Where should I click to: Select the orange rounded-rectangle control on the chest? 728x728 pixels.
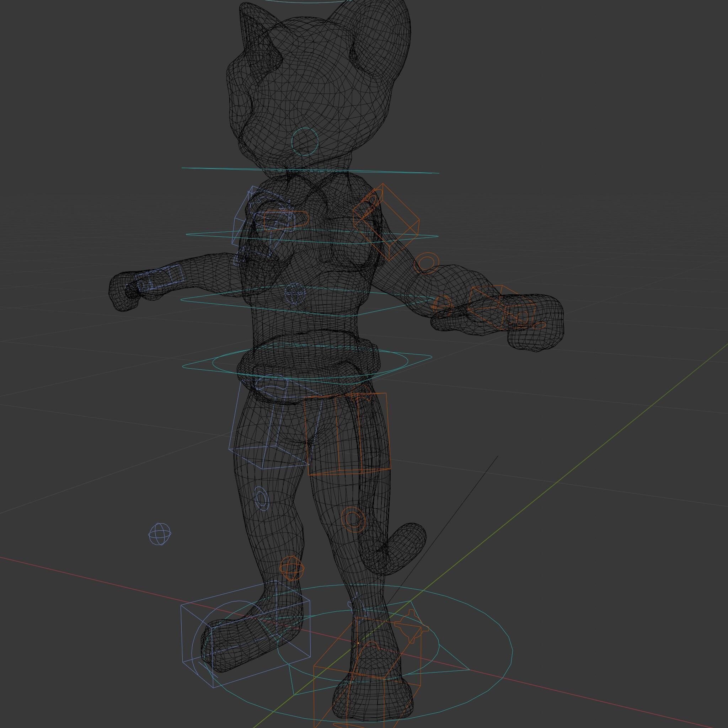point(286,220)
